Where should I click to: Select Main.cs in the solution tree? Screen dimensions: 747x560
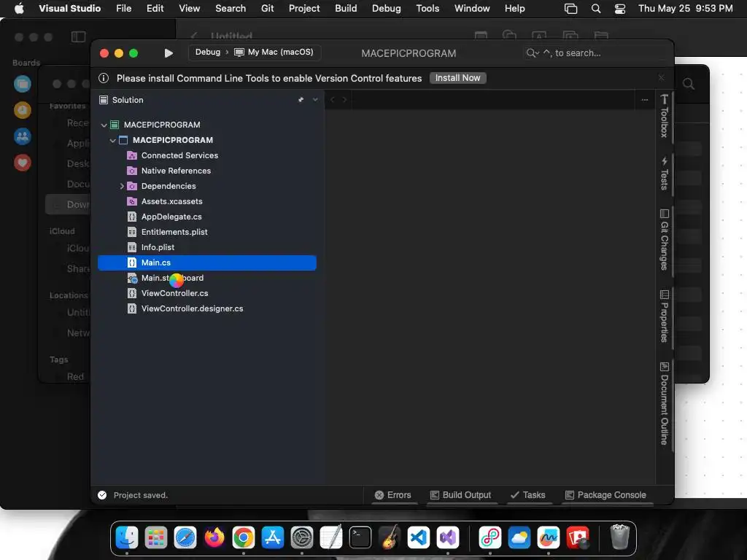click(x=206, y=262)
